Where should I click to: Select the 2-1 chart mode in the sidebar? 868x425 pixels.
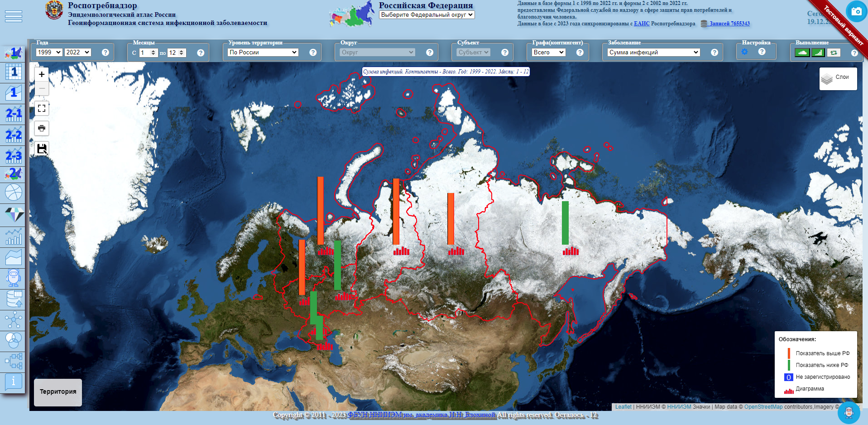(14, 114)
